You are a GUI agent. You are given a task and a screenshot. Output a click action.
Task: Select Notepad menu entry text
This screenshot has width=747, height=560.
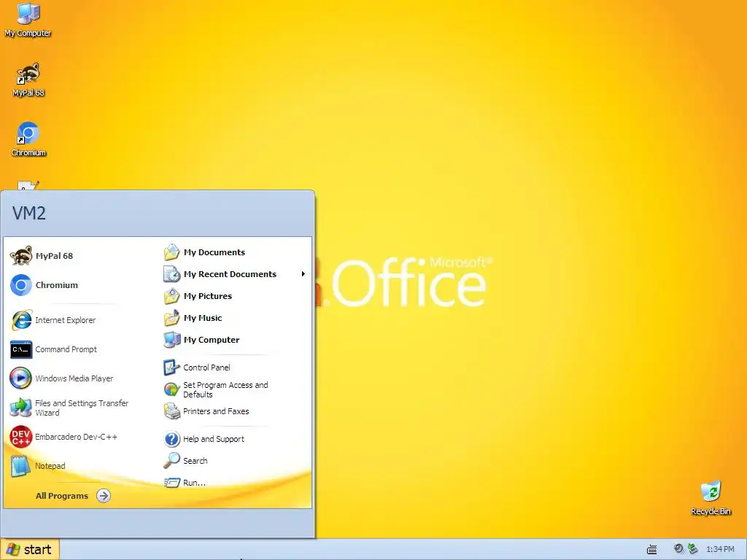[50, 466]
